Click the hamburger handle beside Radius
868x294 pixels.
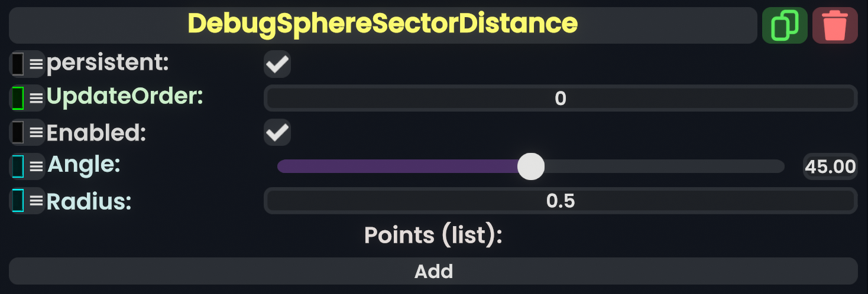pyautogui.click(x=37, y=201)
